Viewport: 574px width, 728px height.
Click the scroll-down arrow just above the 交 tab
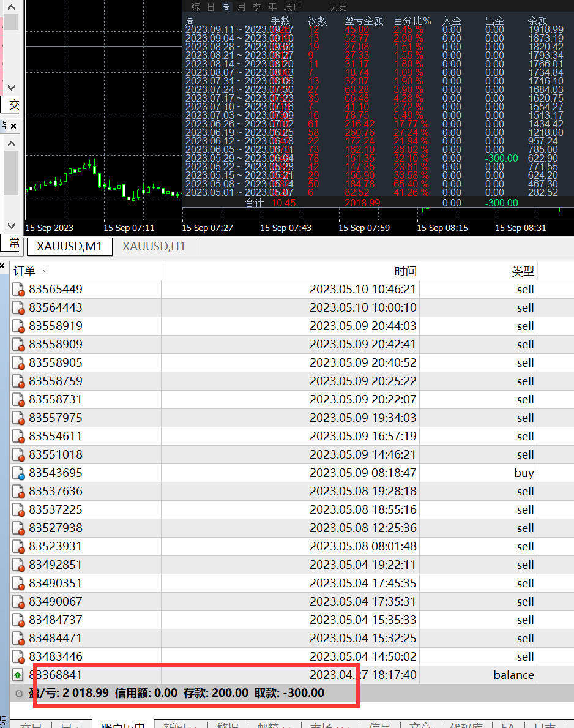[11, 88]
